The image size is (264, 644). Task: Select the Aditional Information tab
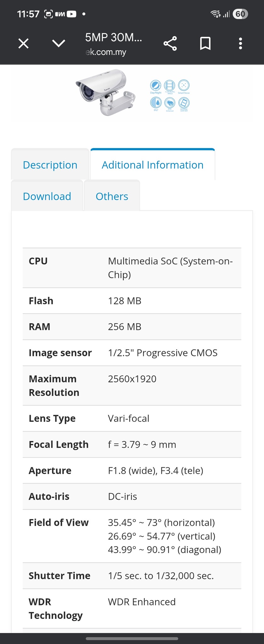pyautogui.click(x=152, y=165)
